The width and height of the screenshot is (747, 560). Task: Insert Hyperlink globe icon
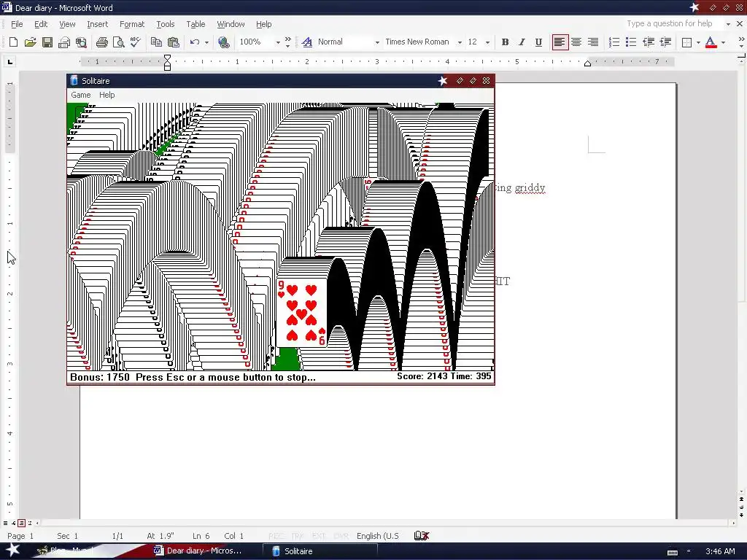223,42
